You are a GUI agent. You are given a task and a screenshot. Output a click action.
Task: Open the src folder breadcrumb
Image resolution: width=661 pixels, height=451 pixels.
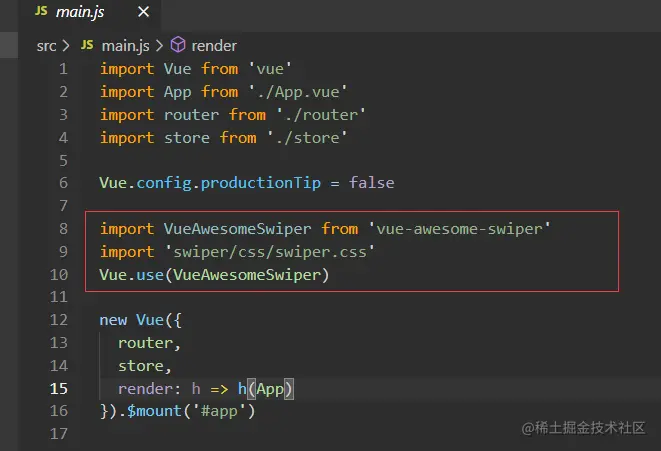[x=46, y=45]
